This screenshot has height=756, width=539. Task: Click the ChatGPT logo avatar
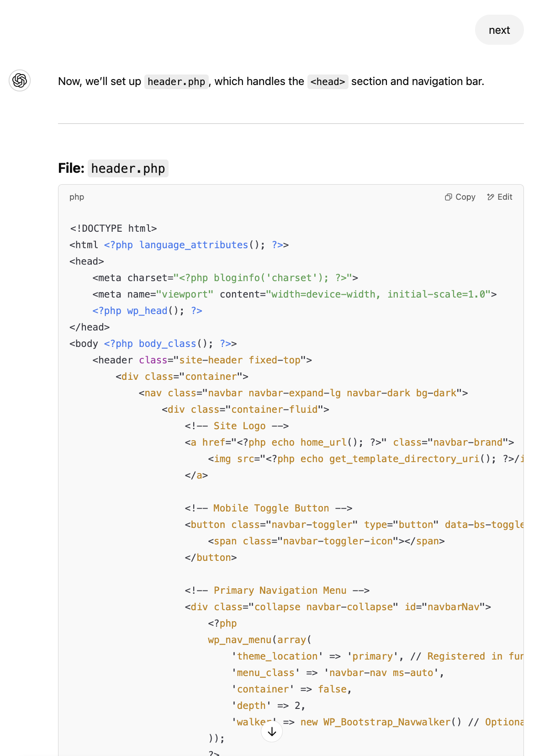click(20, 81)
